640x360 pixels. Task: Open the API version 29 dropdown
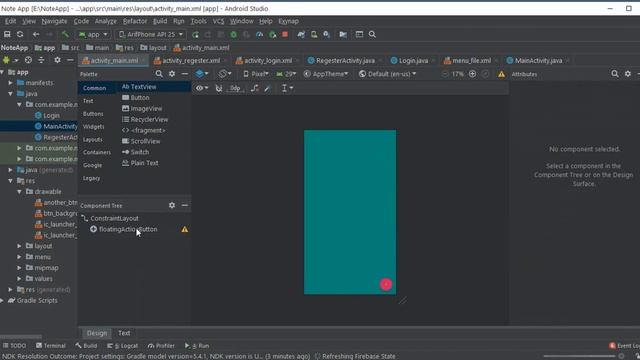pos(286,74)
